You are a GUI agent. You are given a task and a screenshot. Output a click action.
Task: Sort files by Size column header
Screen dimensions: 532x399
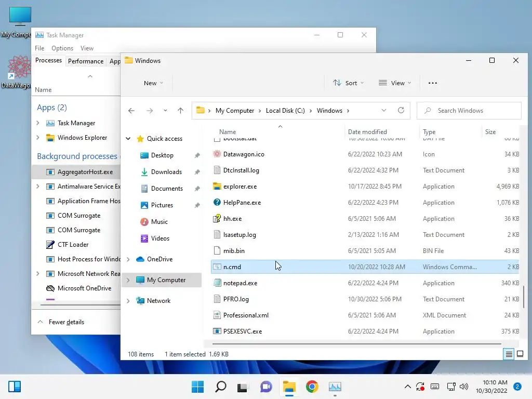500,131
